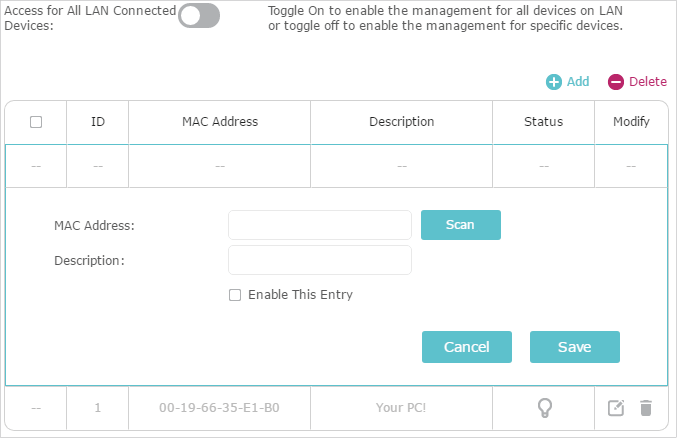Scan for MAC address
The width and height of the screenshot is (677, 438).
461,225
